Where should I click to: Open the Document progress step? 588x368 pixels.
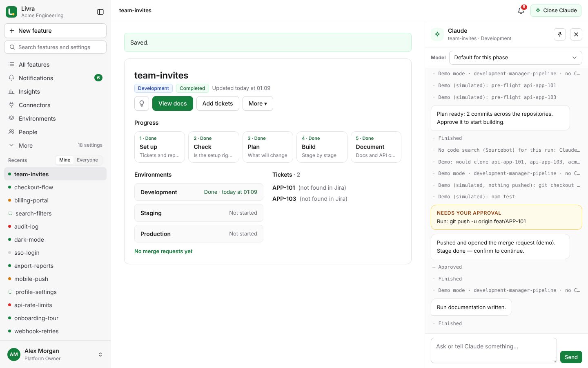[x=376, y=147]
